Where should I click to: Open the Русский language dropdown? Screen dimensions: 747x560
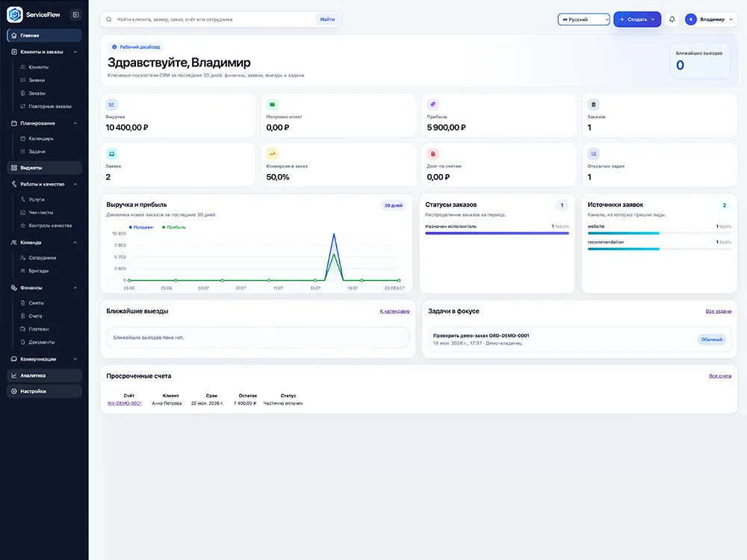[x=583, y=19]
